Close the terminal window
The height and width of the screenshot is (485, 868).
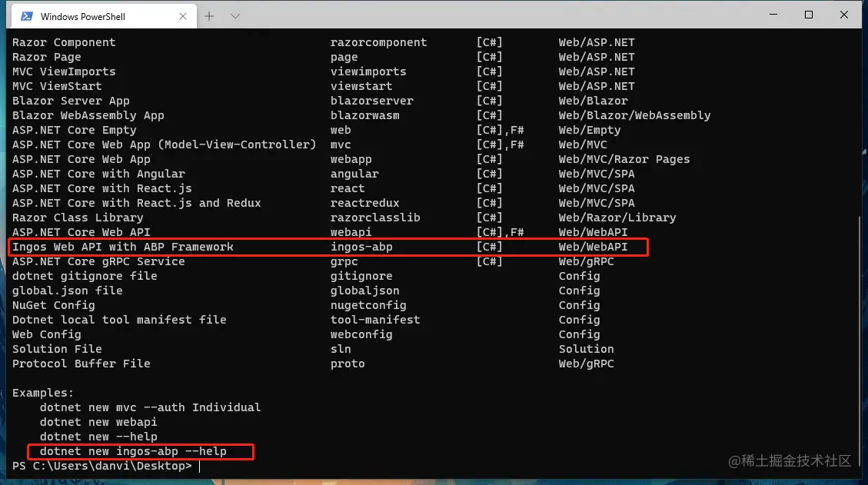pyautogui.click(x=844, y=15)
